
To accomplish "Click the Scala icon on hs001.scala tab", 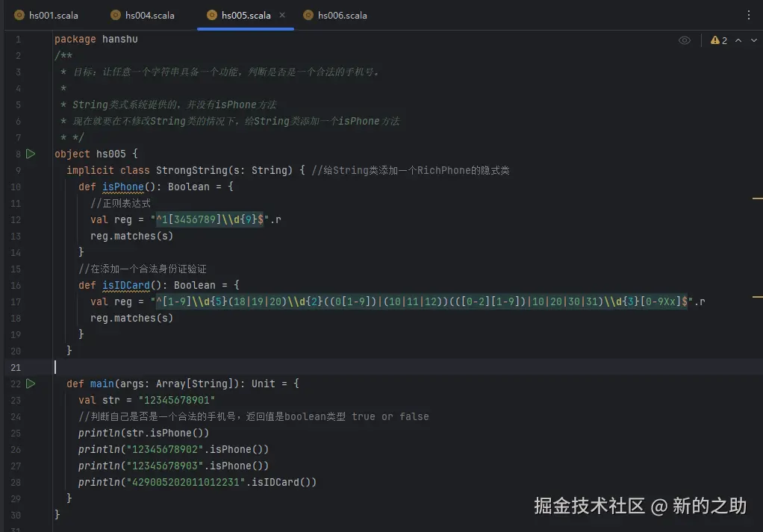I will click(19, 14).
